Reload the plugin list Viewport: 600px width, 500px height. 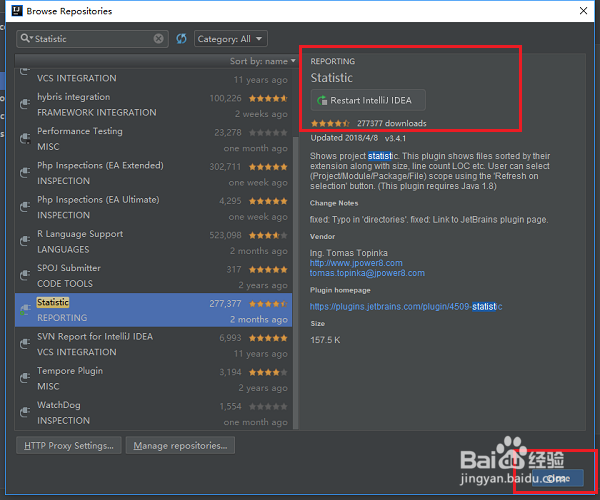pos(181,39)
